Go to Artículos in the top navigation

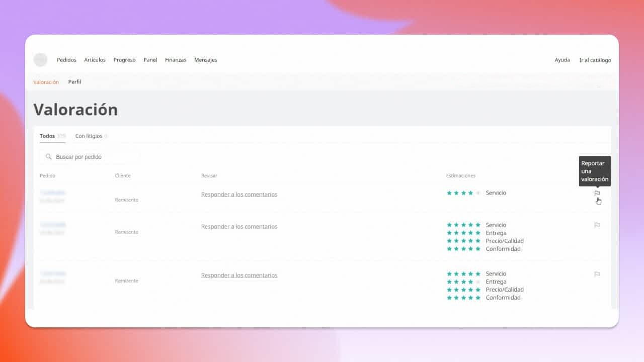point(95,60)
